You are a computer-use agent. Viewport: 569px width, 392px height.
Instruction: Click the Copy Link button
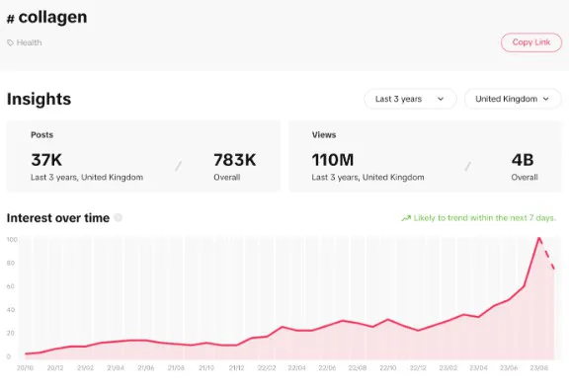click(531, 42)
